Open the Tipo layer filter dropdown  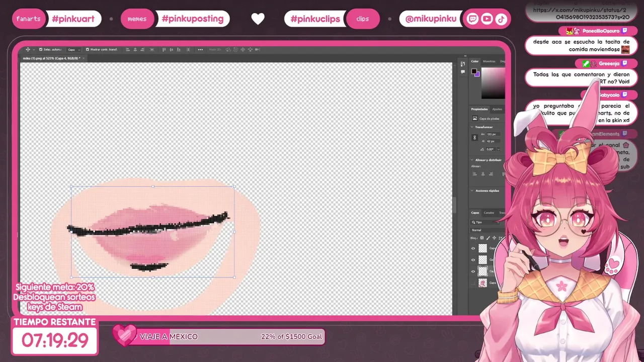coord(485,222)
